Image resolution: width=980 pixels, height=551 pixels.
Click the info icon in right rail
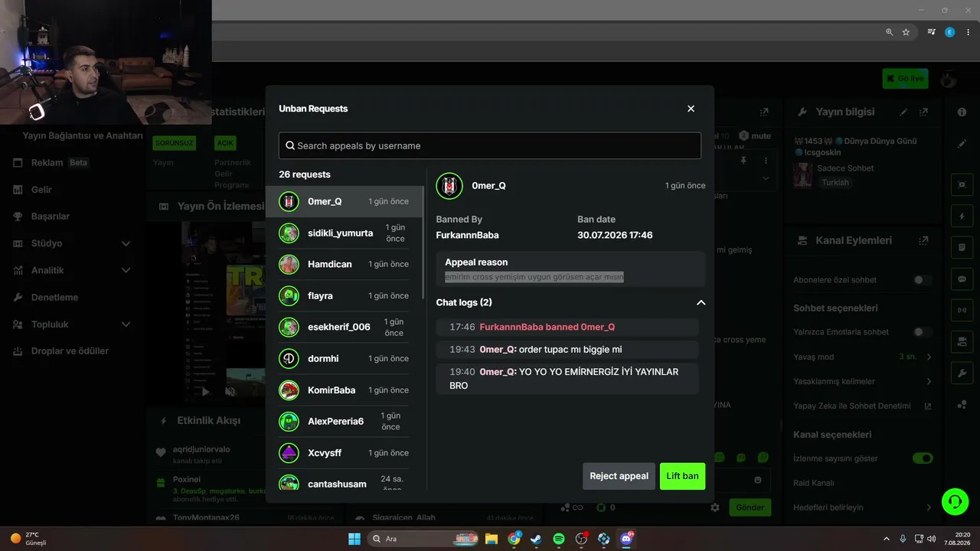(x=962, y=112)
